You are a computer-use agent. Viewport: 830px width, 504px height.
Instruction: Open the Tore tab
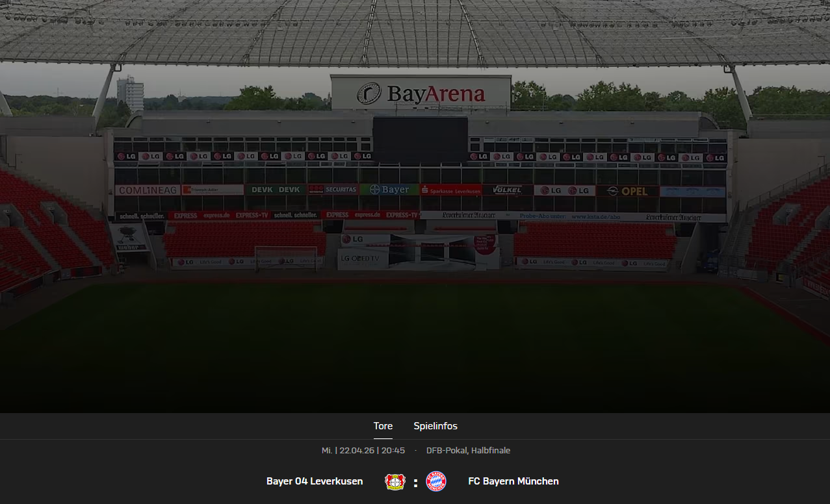[x=383, y=426]
